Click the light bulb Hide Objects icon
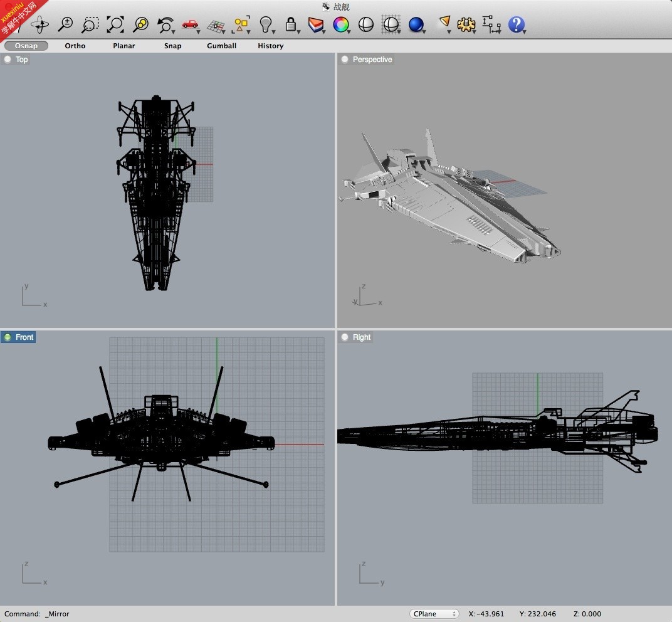672x622 pixels. click(x=266, y=24)
